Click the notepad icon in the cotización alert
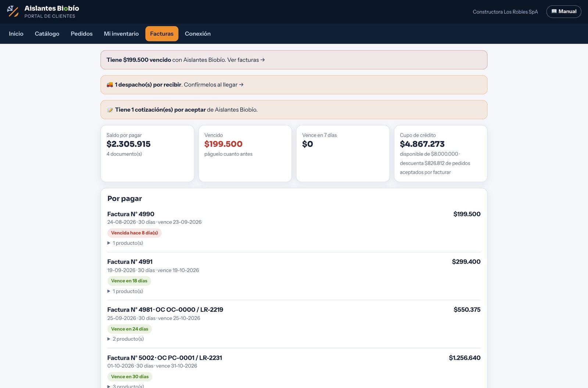Viewport: 588px width, 388px height. tap(110, 110)
